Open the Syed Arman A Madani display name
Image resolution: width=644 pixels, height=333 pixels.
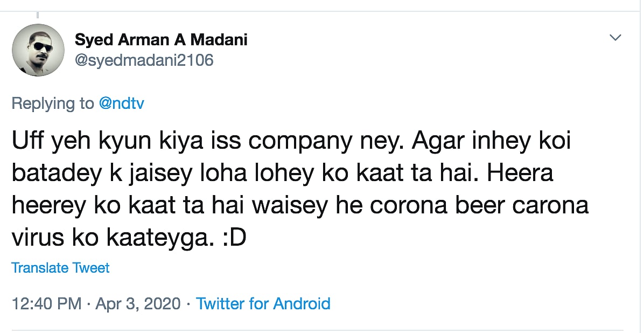tap(161, 39)
